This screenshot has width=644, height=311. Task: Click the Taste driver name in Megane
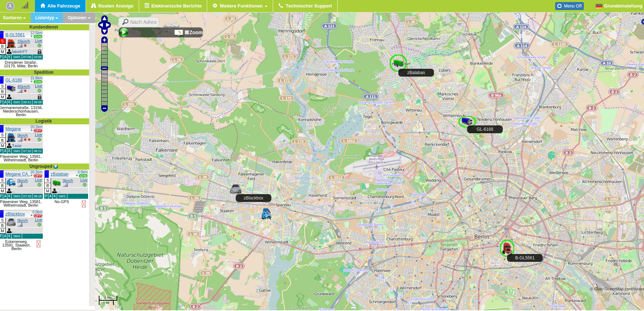pyautogui.click(x=17, y=146)
